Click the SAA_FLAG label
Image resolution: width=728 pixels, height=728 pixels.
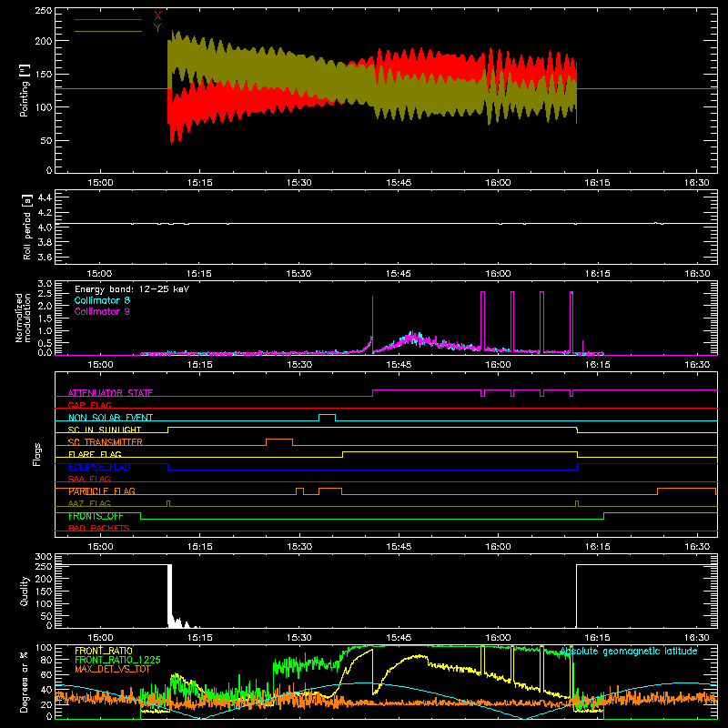click(x=89, y=479)
